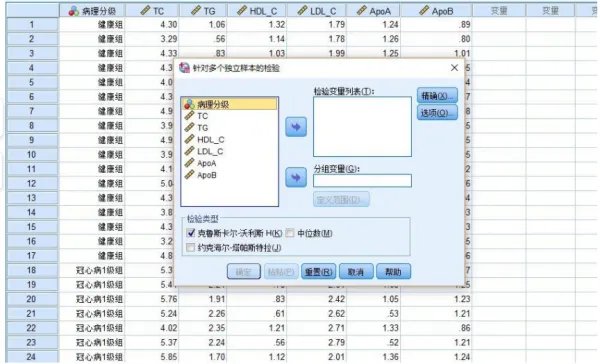Click TG value 2.26 in row 21
600x364 pixels.
203,313
